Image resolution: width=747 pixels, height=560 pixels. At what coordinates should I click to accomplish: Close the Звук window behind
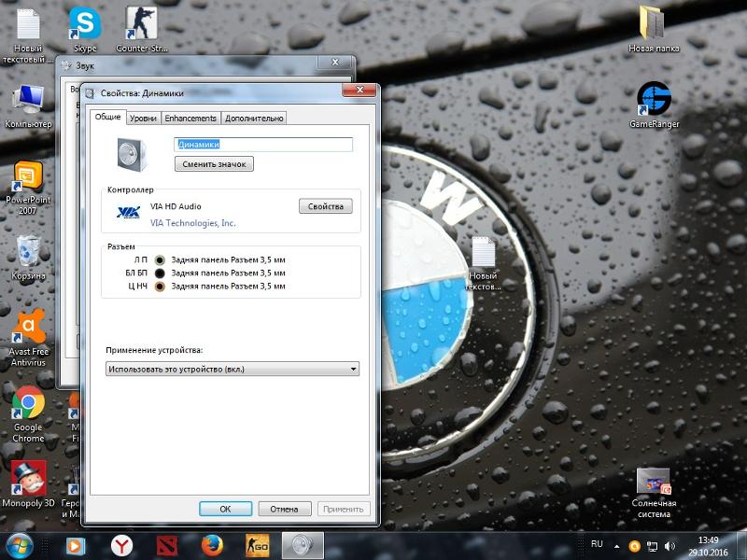click(335, 63)
